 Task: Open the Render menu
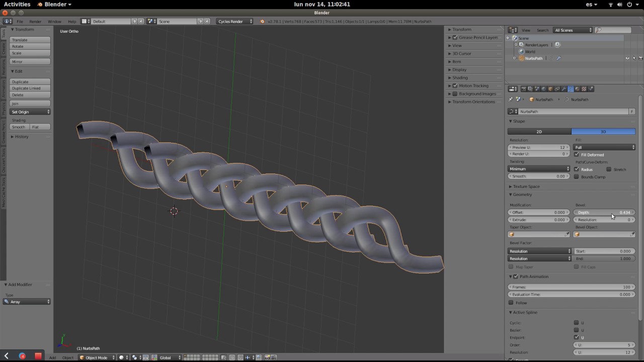click(35, 22)
